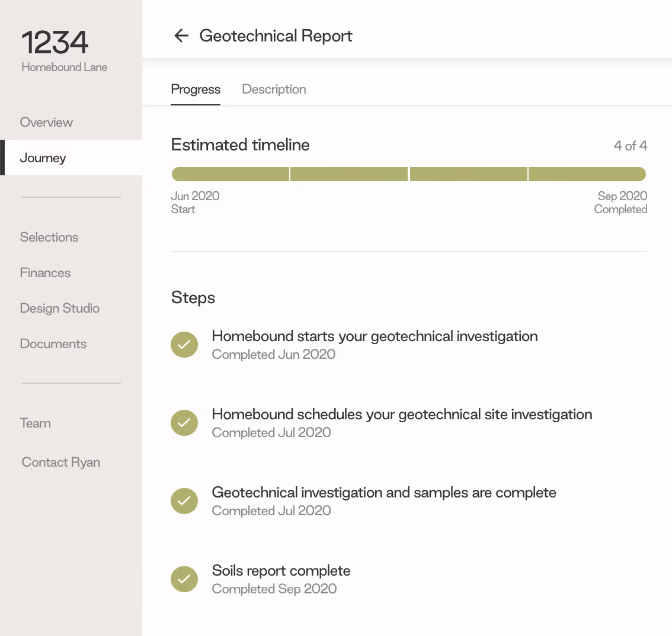Click the 'Estimated timeline' heading
Image resolution: width=672 pixels, height=636 pixels.
click(240, 144)
